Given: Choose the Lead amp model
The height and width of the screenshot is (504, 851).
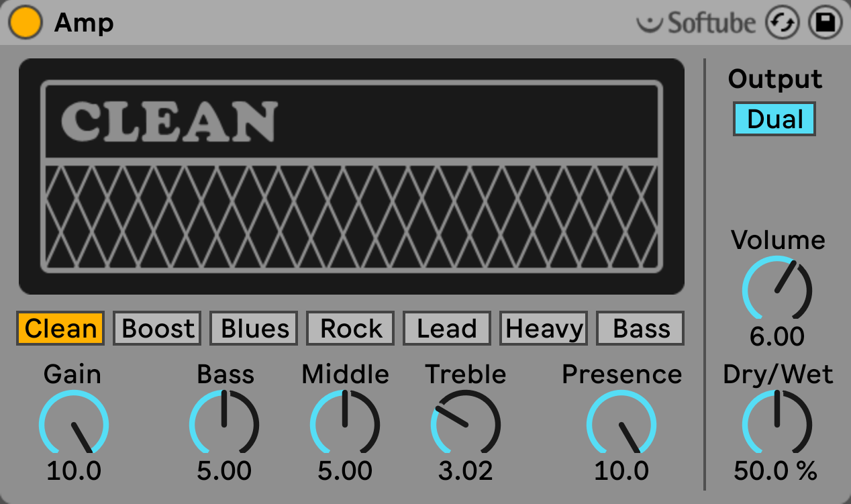Looking at the screenshot, I should click(x=447, y=328).
